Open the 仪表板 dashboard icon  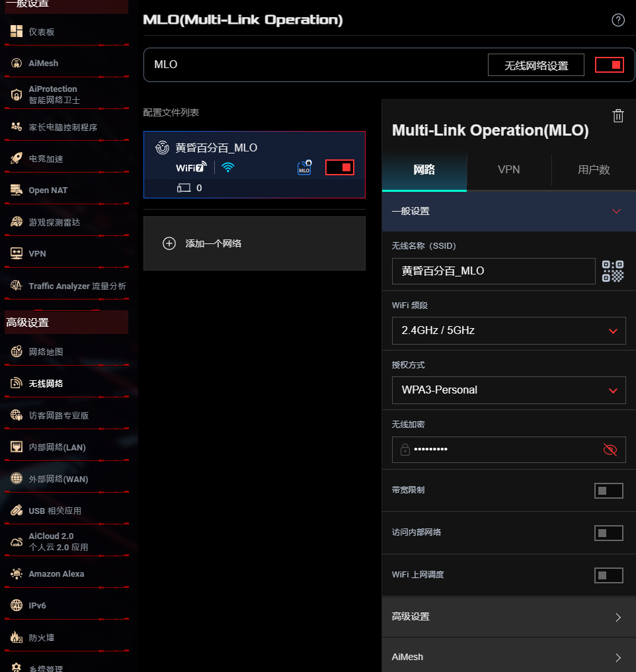(17, 31)
